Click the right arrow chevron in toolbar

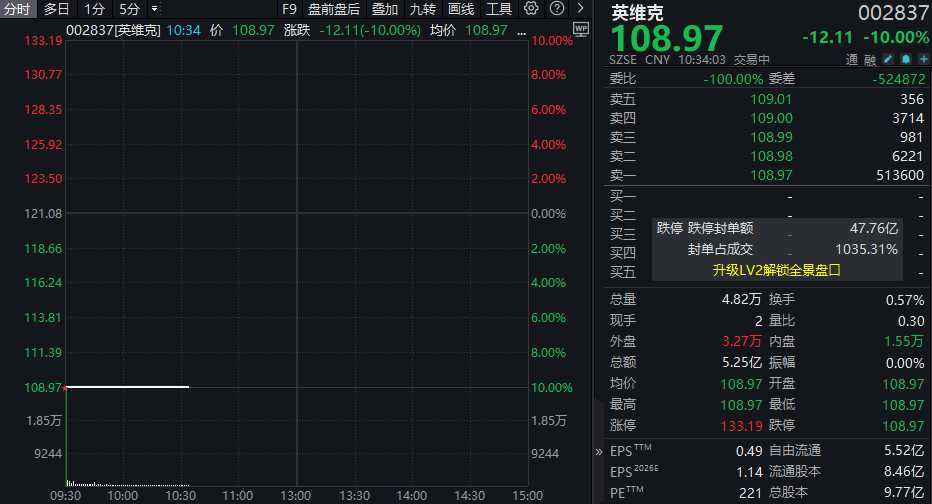pos(580,9)
